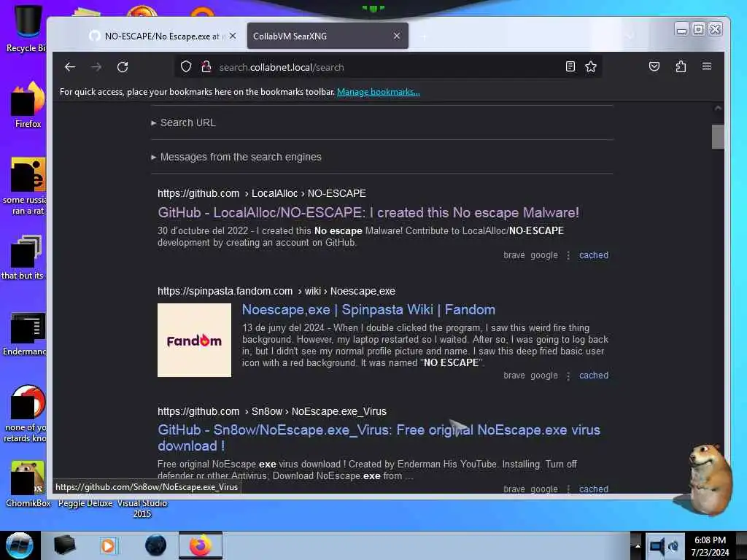Screen dimensions: 747x560
Task: Open GitHub Sn8ow/NoEscape.exe_Virus result title
Action: tap(379, 437)
